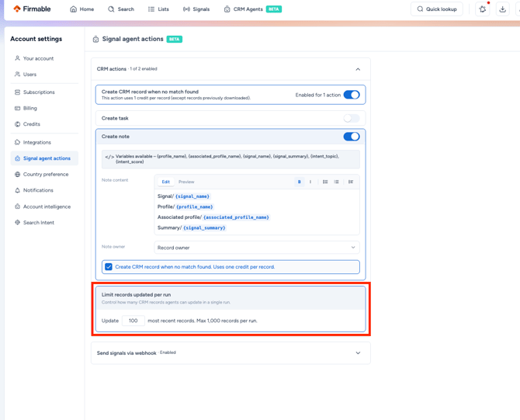Click the Quick lookup button
The width and height of the screenshot is (520, 420).
[x=437, y=9]
